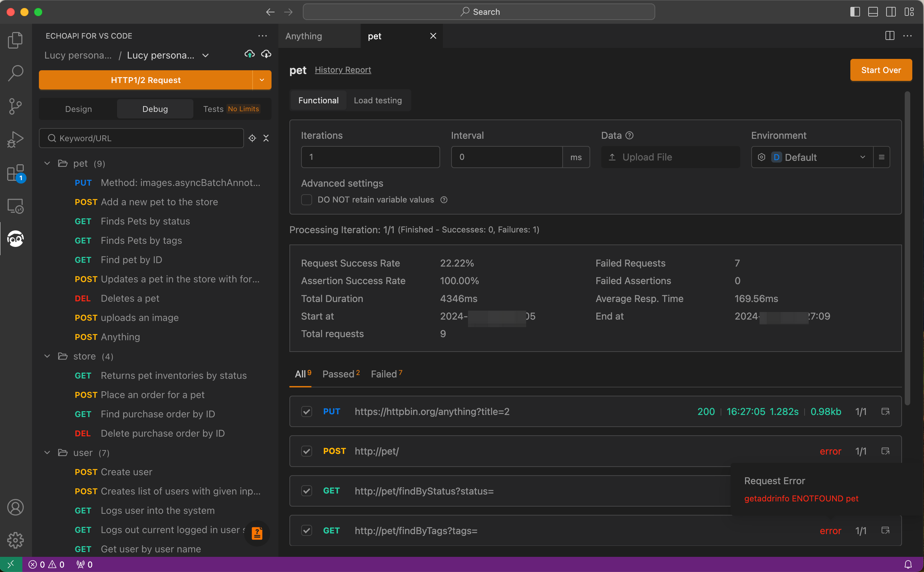This screenshot has width=924, height=572.
Task: Click the Iterations input field
Action: (x=370, y=157)
